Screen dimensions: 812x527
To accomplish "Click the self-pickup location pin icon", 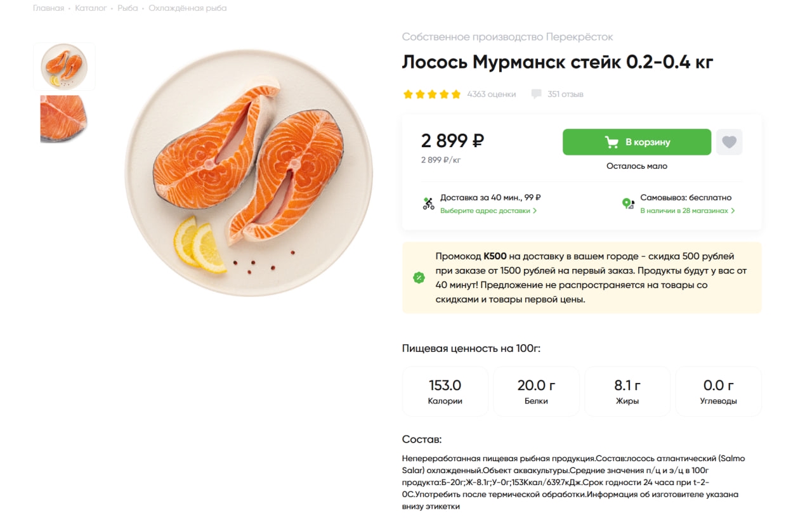I will coord(628,204).
